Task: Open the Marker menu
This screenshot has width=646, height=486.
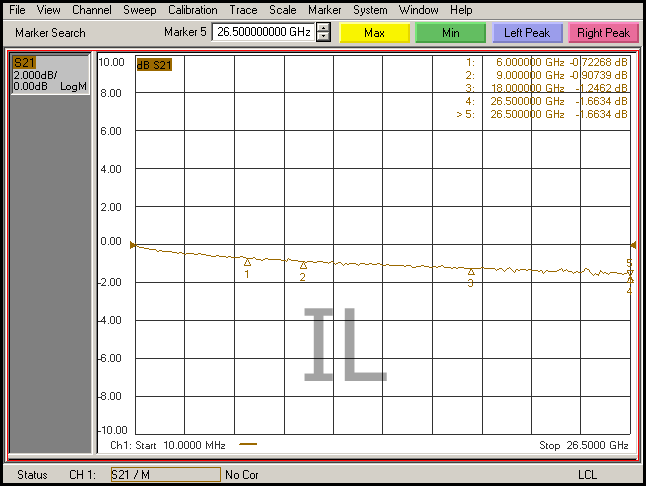Action: pyautogui.click(x=324, y=10)
